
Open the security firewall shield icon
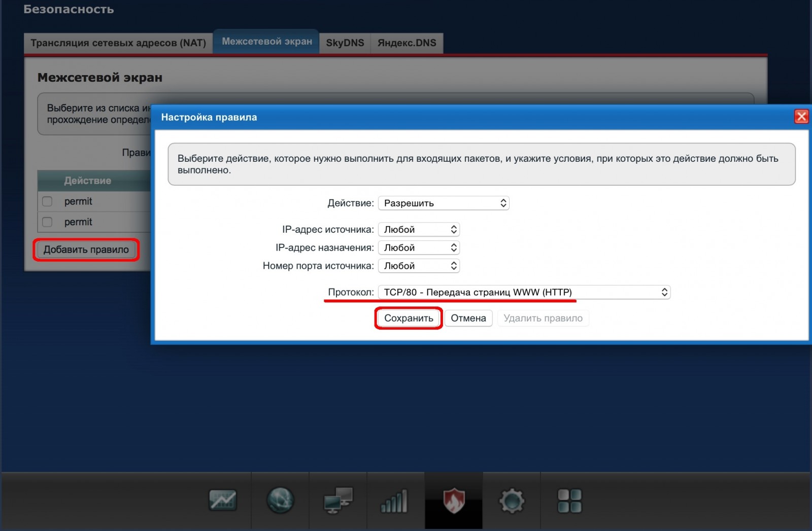tap(454, 501)
